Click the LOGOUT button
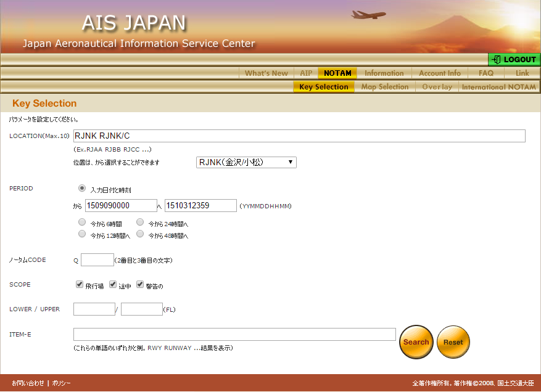 pyautogui.click(x=514, y=60)
